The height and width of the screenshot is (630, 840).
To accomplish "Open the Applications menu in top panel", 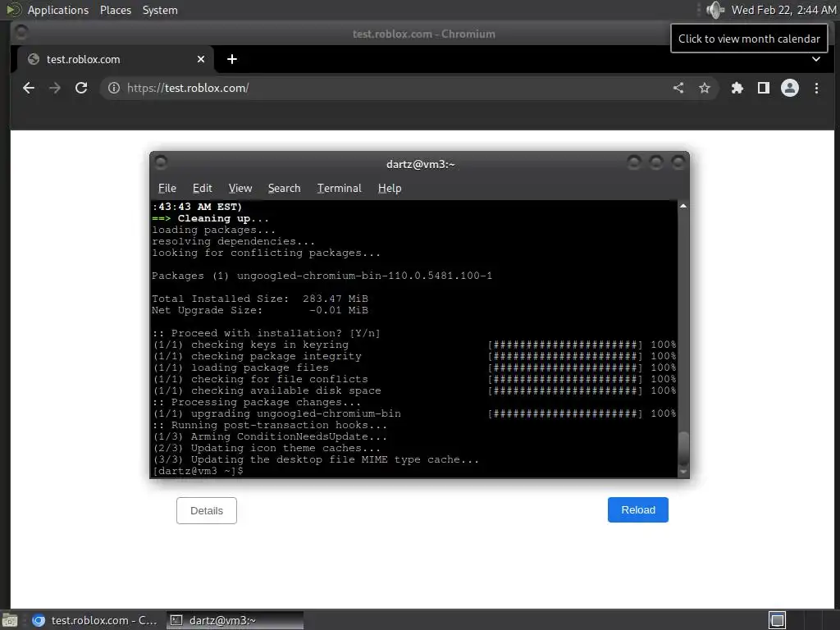I will pos(58,10).
